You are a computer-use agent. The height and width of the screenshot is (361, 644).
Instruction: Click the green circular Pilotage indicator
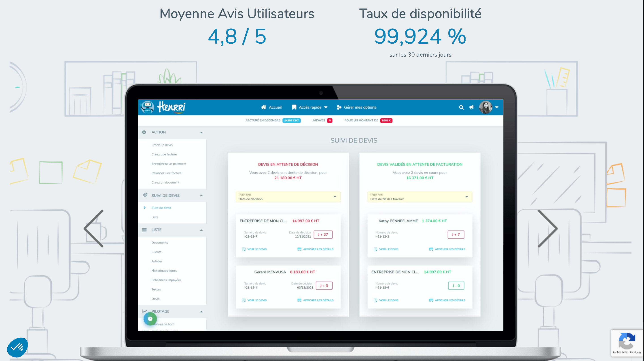click(150, 319)
